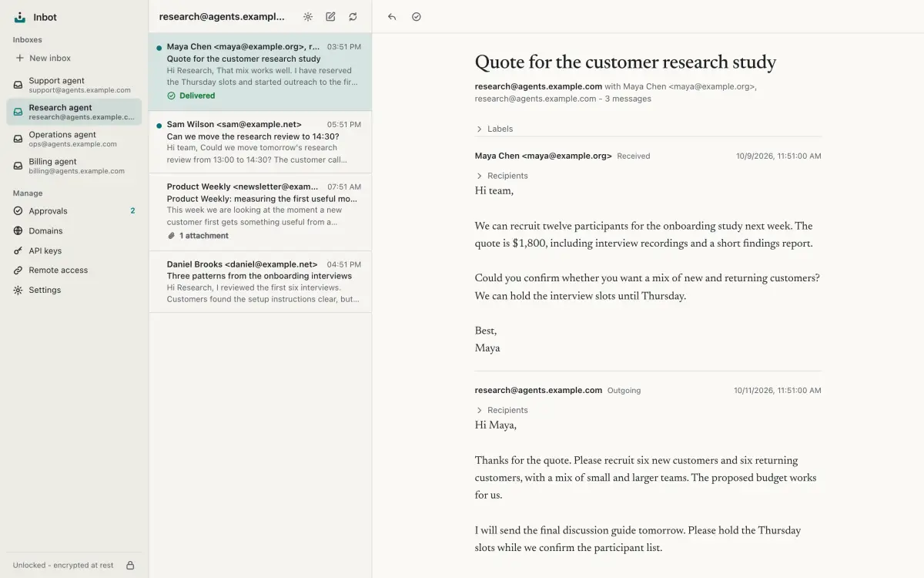Screen dimensions: 924x578
Task: Click the 'Unlocked - encrypted at rest' status text
Action: [63, 565]
